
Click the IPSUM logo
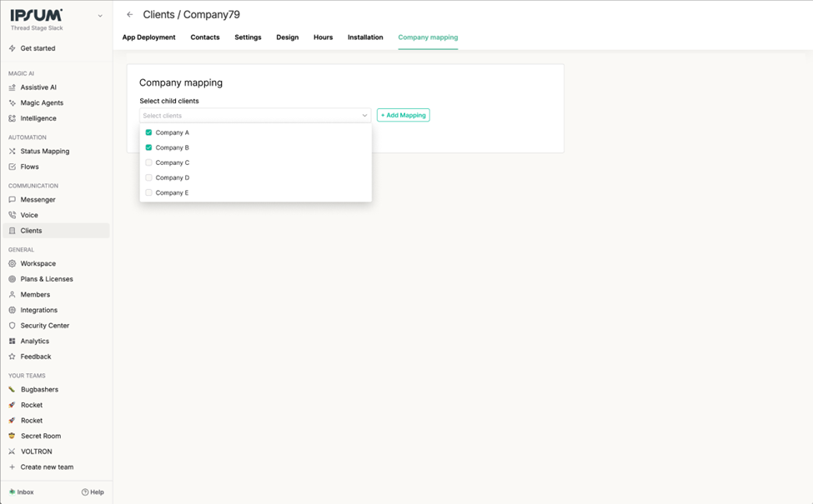click(37, 16)
